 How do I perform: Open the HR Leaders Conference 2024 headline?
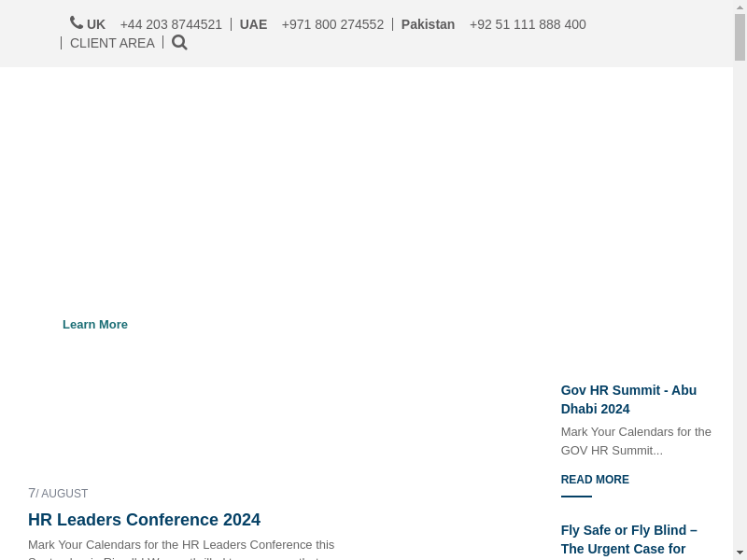tap(144, 520)
